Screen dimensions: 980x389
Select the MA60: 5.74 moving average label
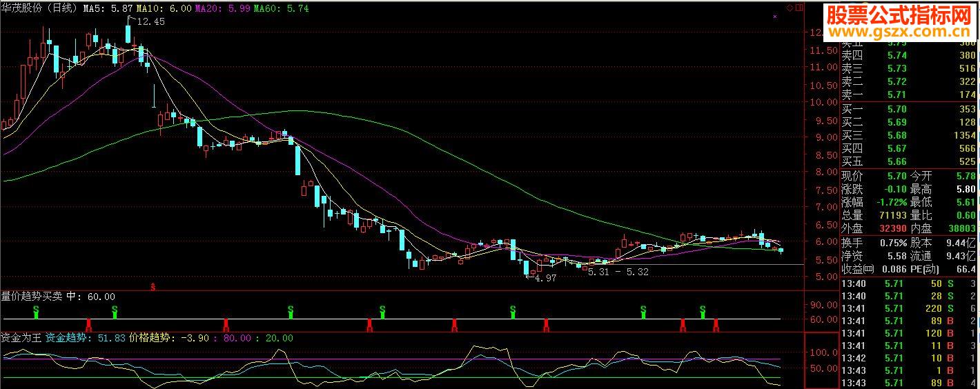[281, 8]
